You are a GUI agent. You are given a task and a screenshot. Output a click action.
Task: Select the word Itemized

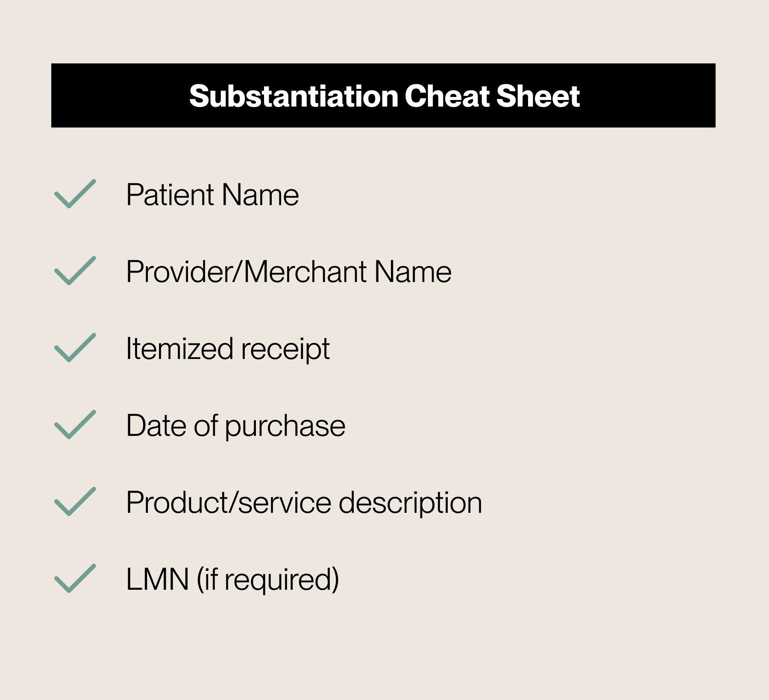(x=179, y=349)
